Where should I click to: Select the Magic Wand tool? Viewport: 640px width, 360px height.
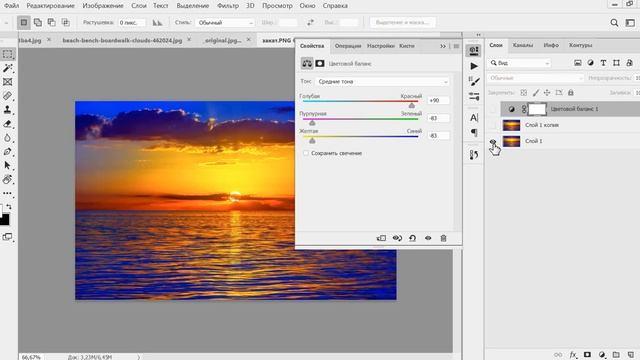pyautogui.click(x=7, y=68)
